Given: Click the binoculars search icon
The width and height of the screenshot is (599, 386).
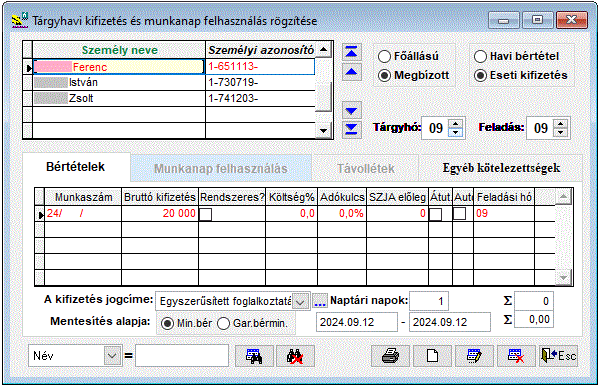Looking at the screenshot, I should tap(254, 356).
